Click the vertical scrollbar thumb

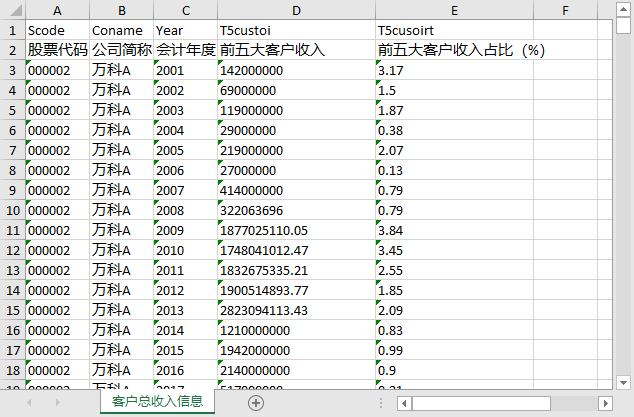(x=623, y=26)
